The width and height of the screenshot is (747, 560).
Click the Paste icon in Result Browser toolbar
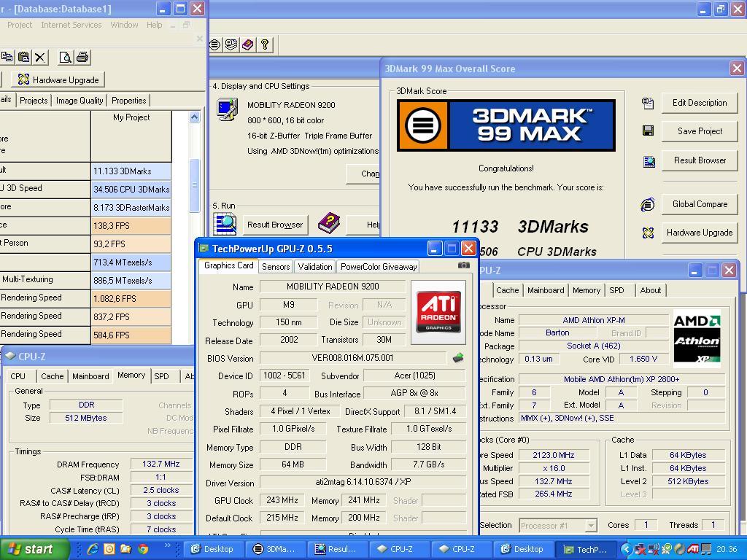point(23,57)
